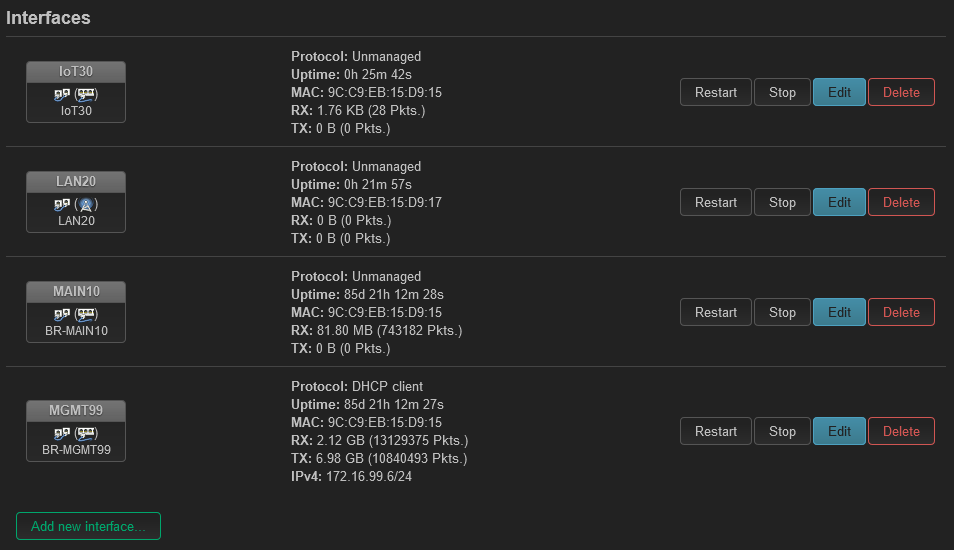This screenshot has height=550, width=954.
Task: Open Edit for MGMT99 interface
Action: [x=839, y=431]
